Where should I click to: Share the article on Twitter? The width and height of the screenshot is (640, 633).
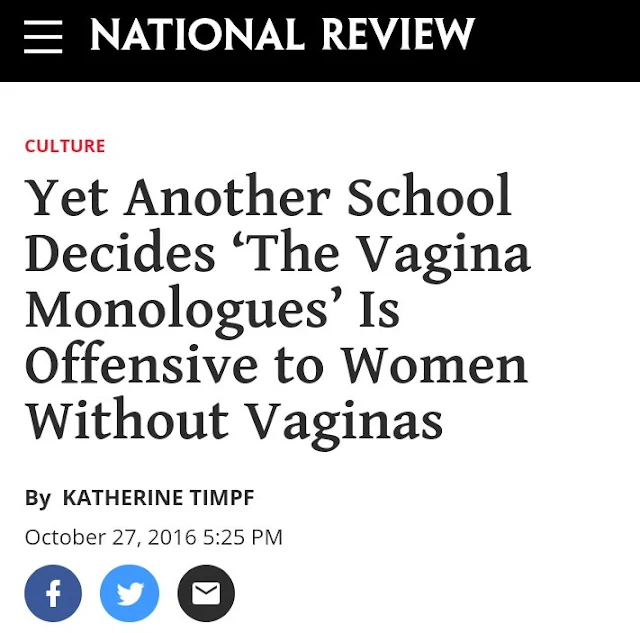pos(129,593)
